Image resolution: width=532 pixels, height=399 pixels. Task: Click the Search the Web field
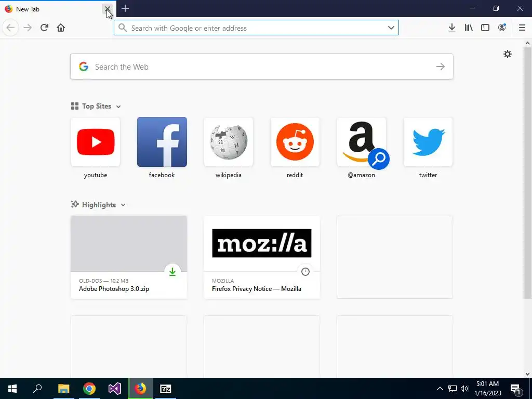262,66
